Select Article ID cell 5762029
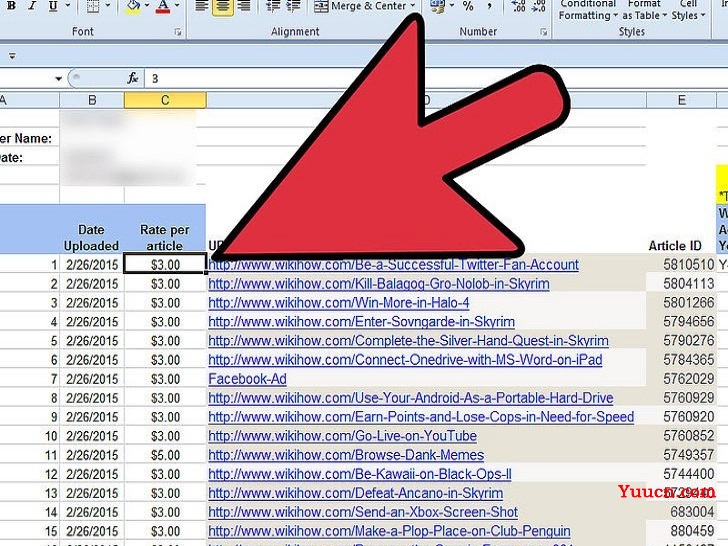 coord(681,379)
